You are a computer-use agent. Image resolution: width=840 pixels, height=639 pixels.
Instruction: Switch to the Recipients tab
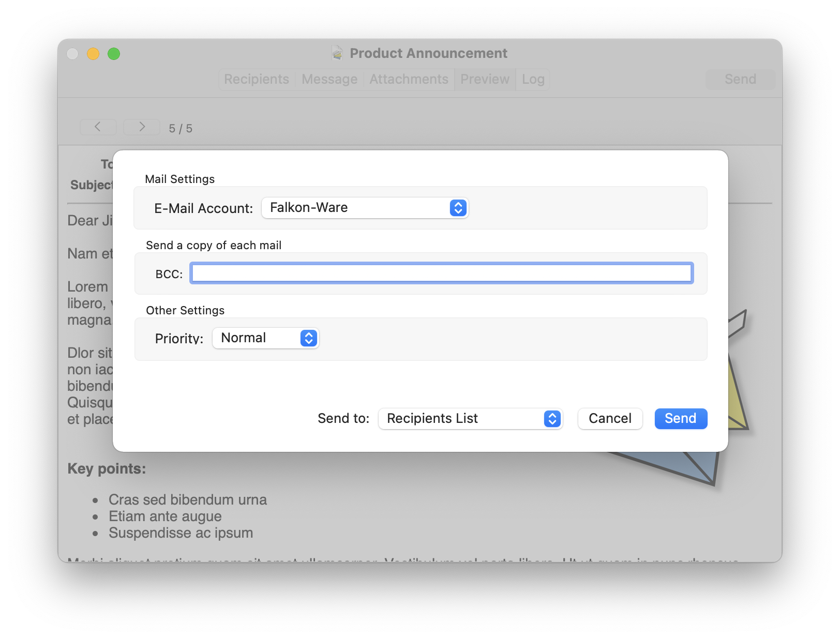(x=257, y=79)
